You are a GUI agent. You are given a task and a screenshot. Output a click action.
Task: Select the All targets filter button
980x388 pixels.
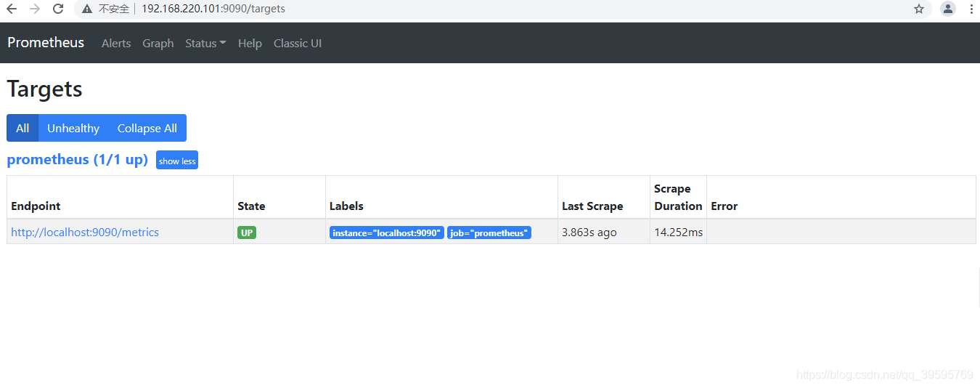pos(23,128)
